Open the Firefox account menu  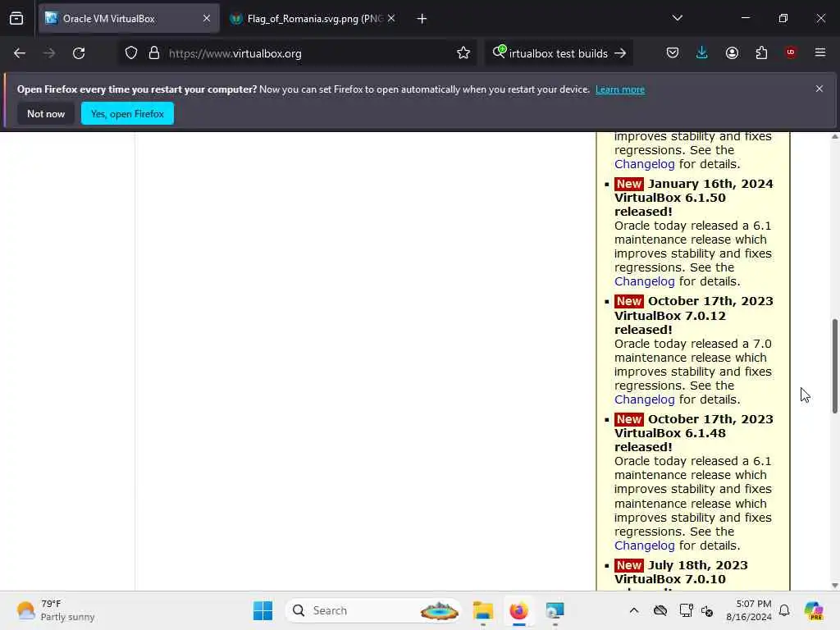(x=732, y=53)
